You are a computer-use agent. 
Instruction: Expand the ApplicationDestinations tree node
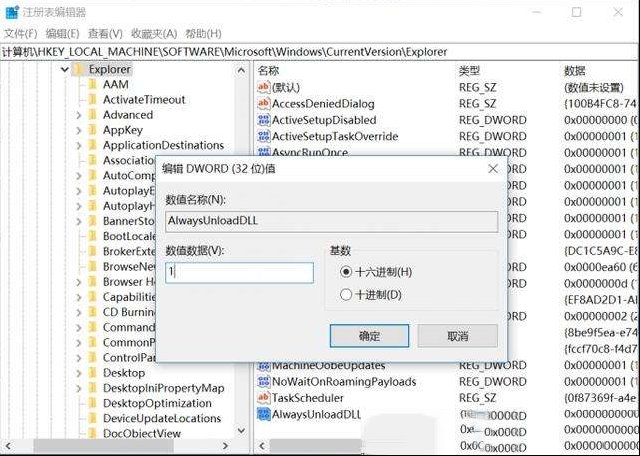pyautogui.click(x=79, y=146)
